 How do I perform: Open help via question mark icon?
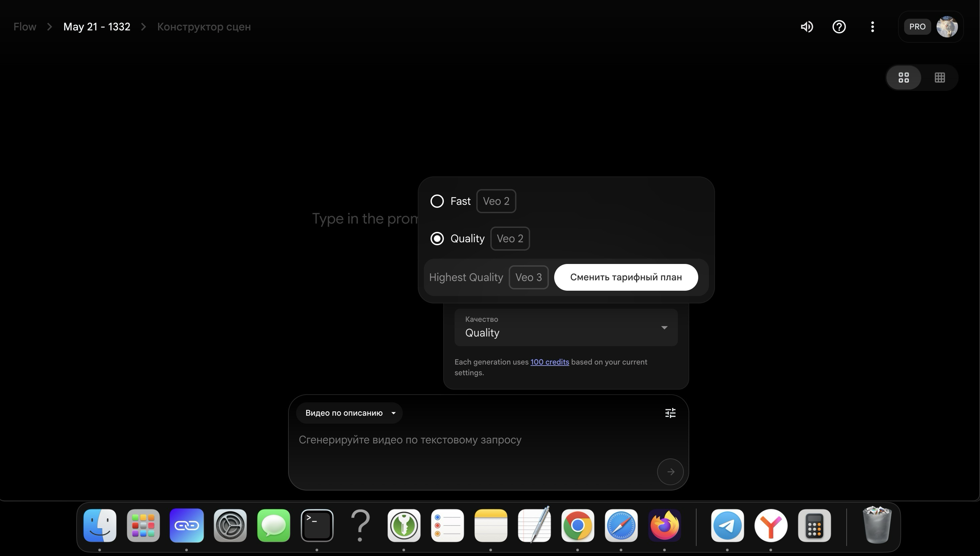coord(839,27)
